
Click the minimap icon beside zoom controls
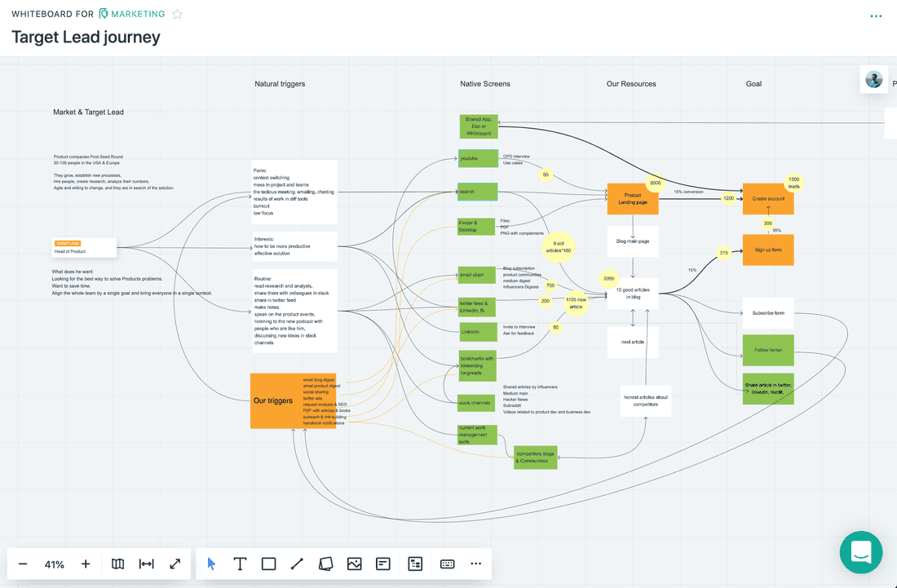pyautogui.click(x=117, y=564)
